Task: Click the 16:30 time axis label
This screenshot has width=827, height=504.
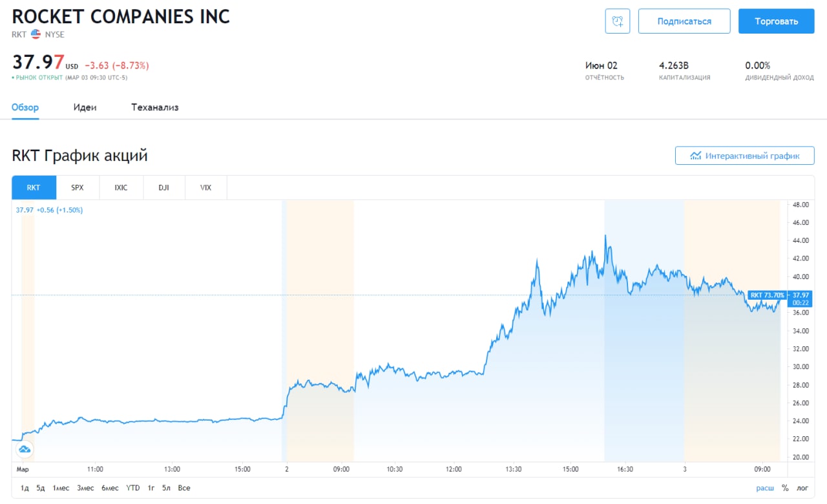Action: (x=625, y=470)
